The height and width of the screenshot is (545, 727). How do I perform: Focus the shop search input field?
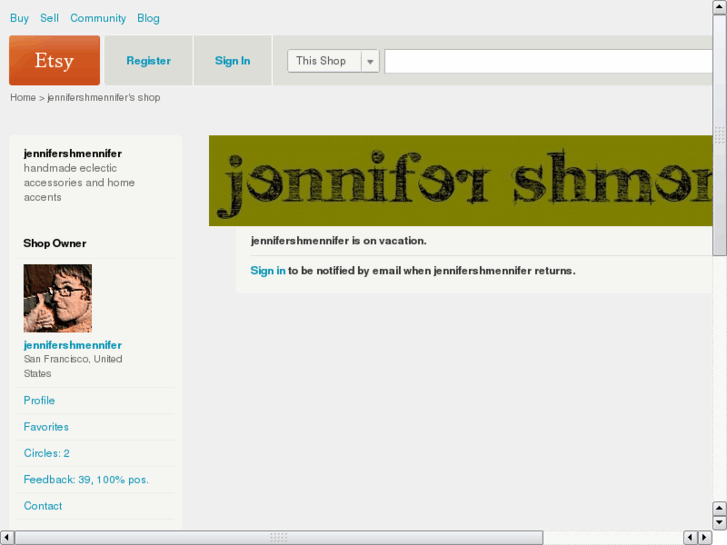coord(548,61)
